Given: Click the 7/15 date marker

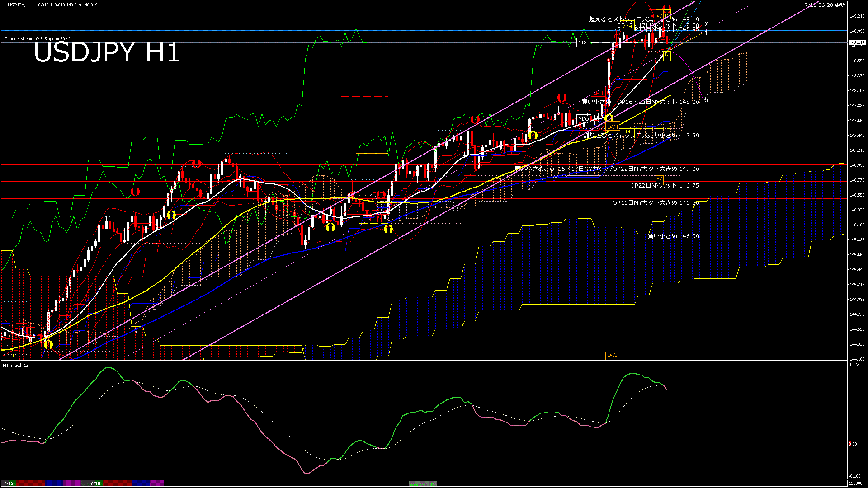Looking at the screenshot, I should coord(9,483).
